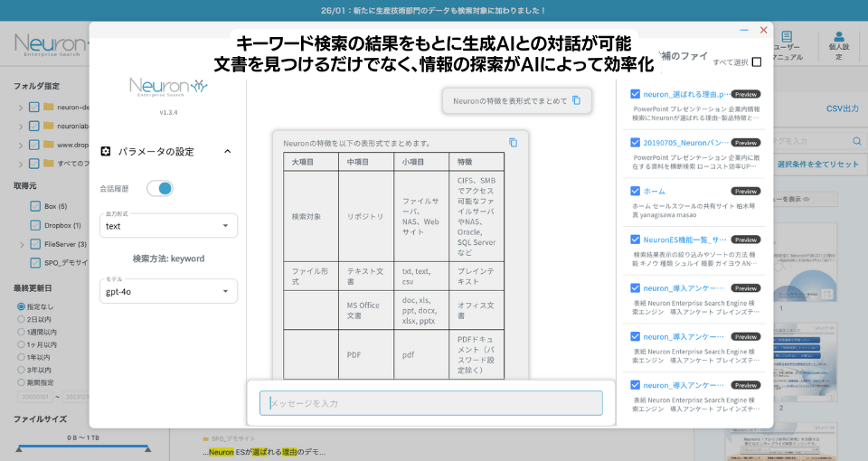Click 選択条件を全てリセット button

click(x=817, y=165)
